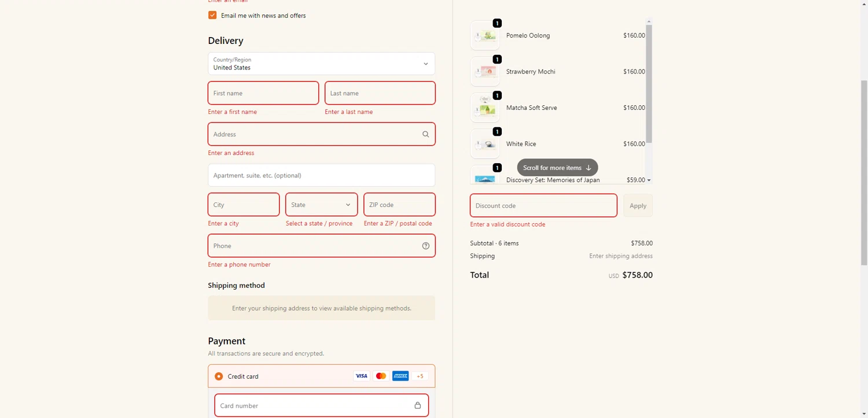Click the Matcha Soft Serve quantity badge
The height and width of the screenshot is (418, 868).
click(497, 95)
